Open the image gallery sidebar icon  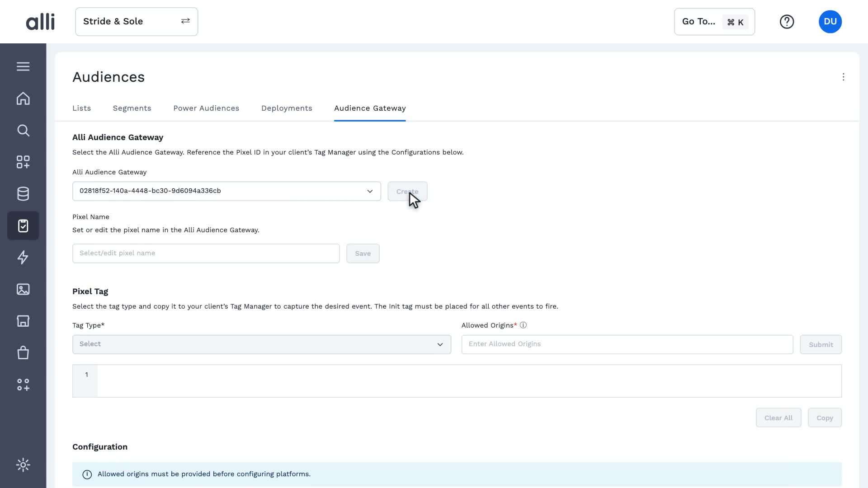(23, 289)
